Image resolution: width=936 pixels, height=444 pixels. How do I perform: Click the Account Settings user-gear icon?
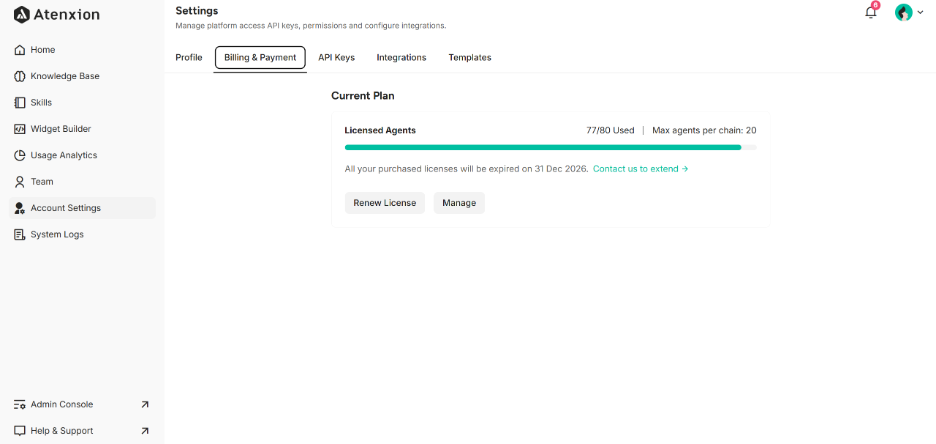point(20,208)
